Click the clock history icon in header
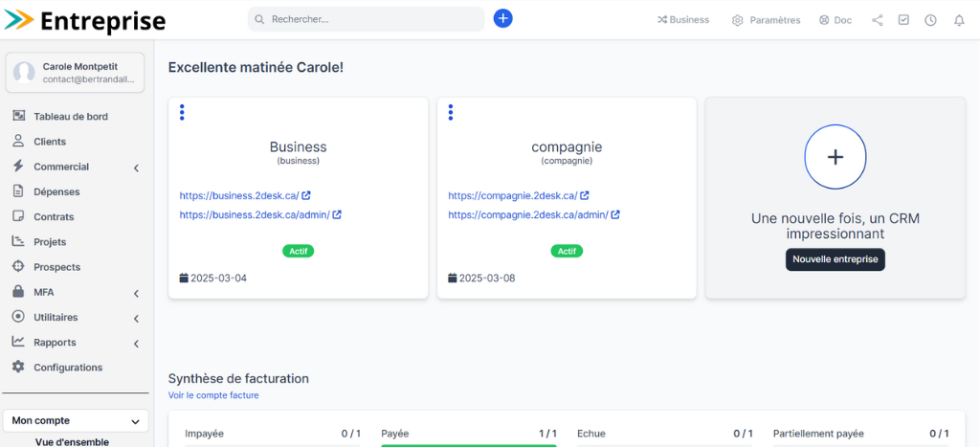The height and width of the screenshot is (447, 980). point(930,20)
